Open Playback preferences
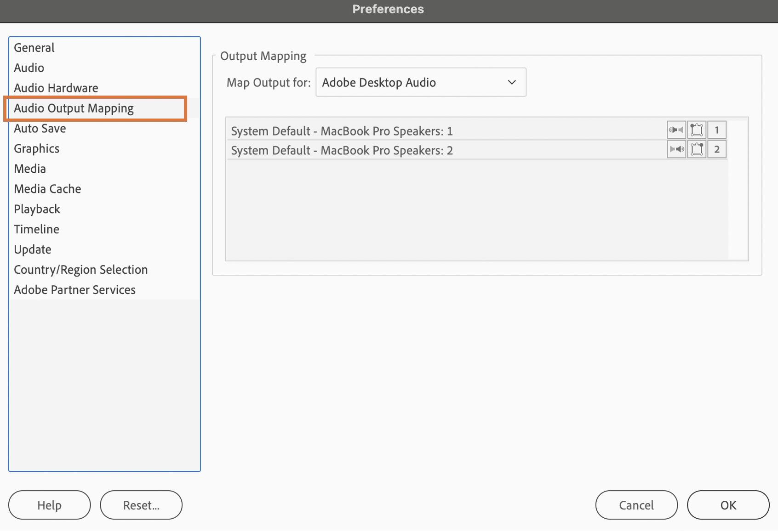The image size is (778, 532). pos(37,209)
